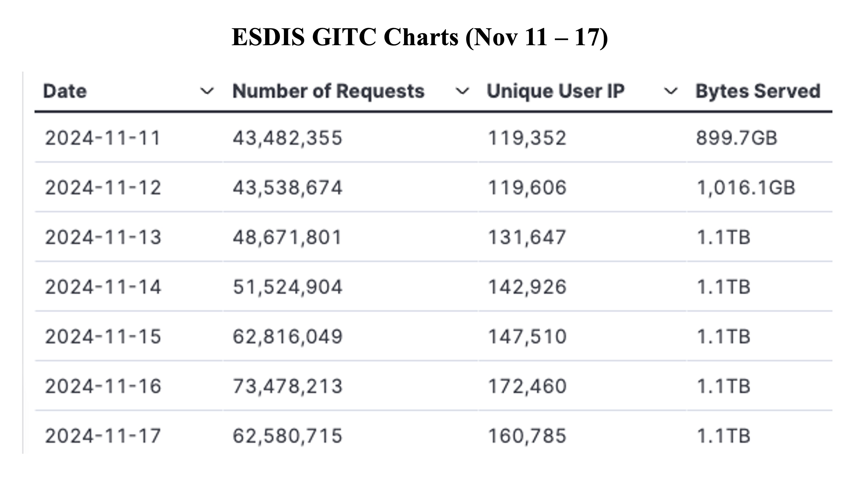The height and width of the screenshot is (486, 868).
Task: Click the 2024-11-13 date cell
Action: tap(103, 237)
